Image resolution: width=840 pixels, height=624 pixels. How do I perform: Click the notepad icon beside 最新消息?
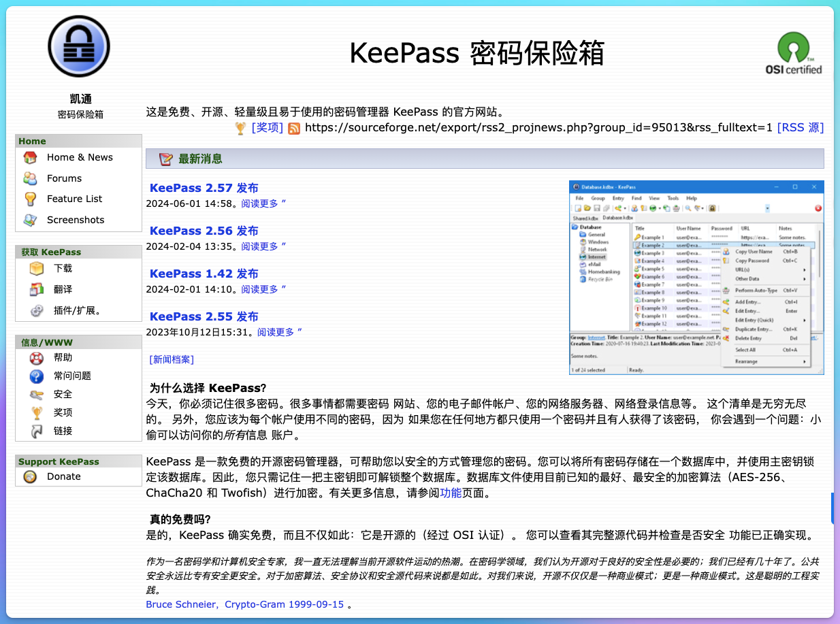click(x=166, y=159)
